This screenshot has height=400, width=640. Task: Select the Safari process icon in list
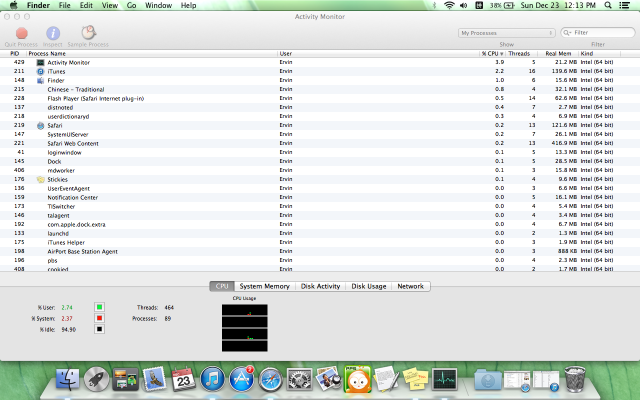[x=40, y=126]
